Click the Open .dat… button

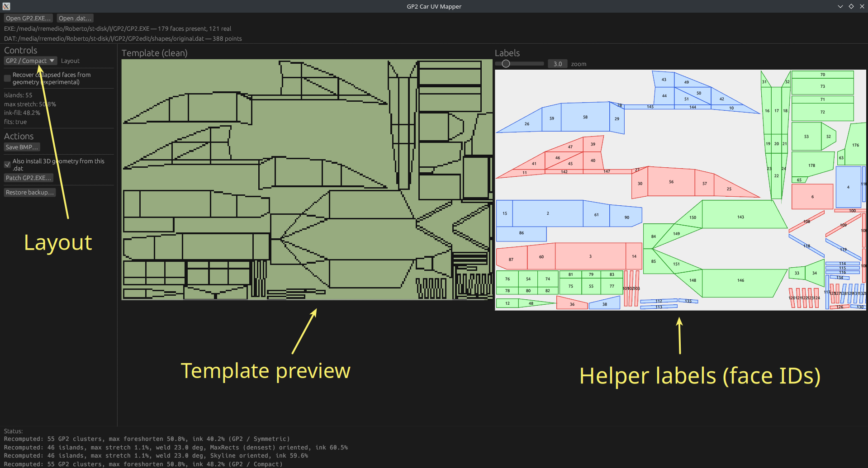[75, 18]
